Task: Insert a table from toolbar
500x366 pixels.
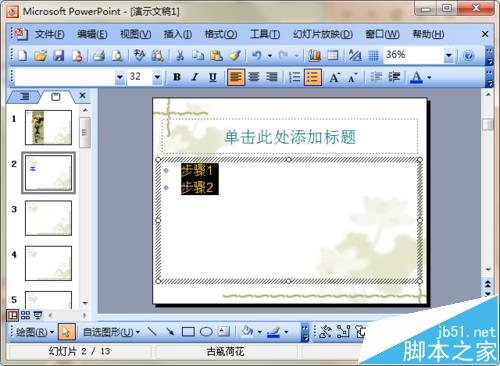Action: pyautogui.click(x=332, y=55)
